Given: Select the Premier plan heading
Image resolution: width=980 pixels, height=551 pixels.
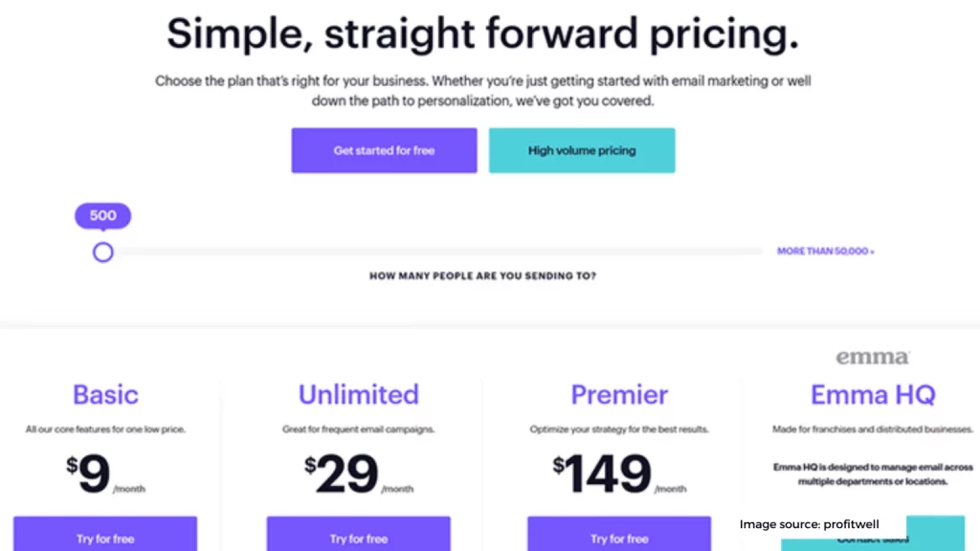Looking at the screenshot, I should (619, 395).
